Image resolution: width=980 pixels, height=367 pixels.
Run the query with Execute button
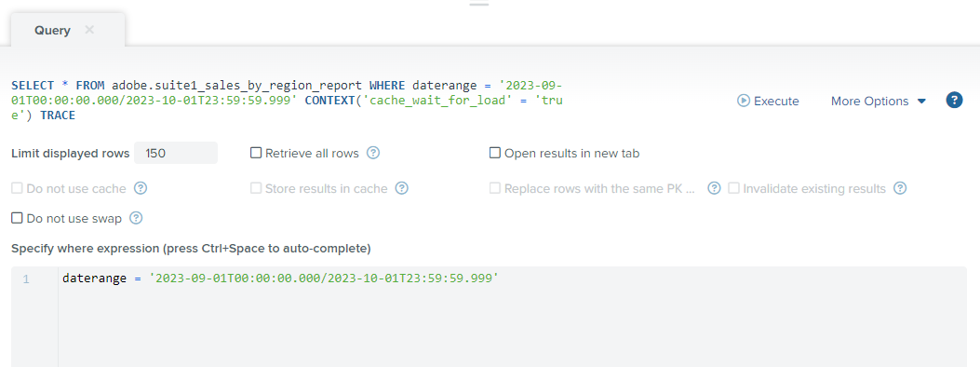(x=768, y=102)
